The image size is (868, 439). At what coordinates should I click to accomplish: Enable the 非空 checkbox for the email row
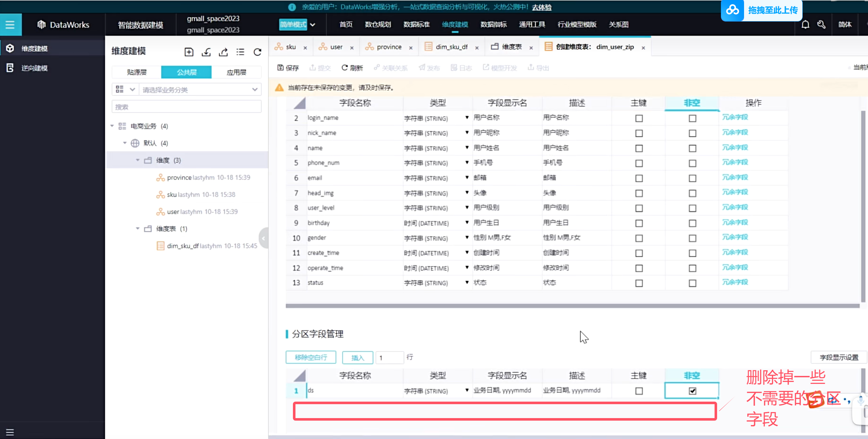pos(692,178)
